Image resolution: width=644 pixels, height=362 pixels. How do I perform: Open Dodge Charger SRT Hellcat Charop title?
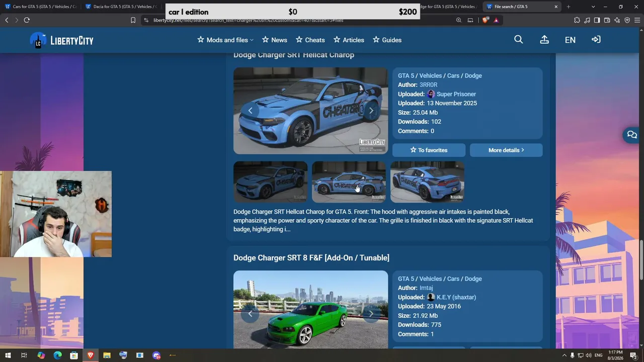(294, 55)
